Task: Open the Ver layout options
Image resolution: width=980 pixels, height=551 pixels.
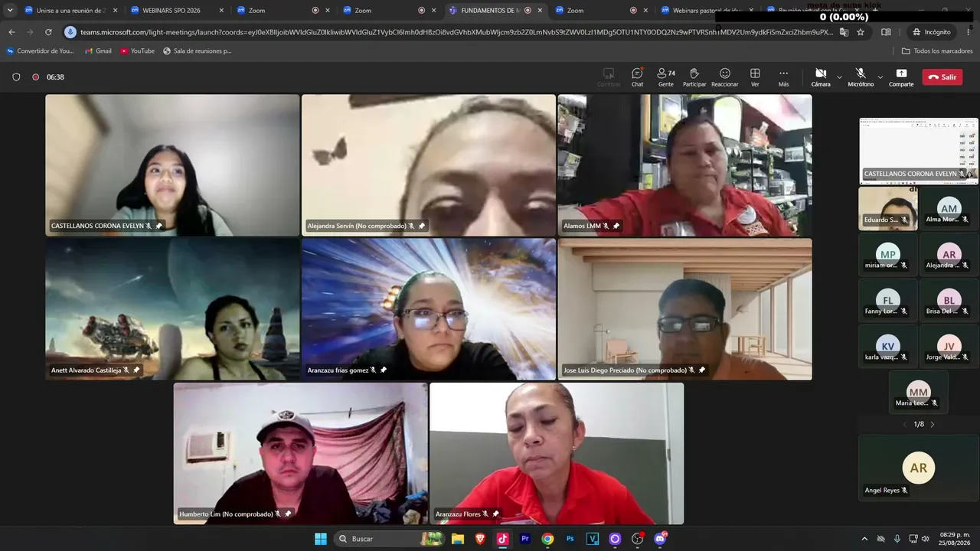Action: (755, 77)
